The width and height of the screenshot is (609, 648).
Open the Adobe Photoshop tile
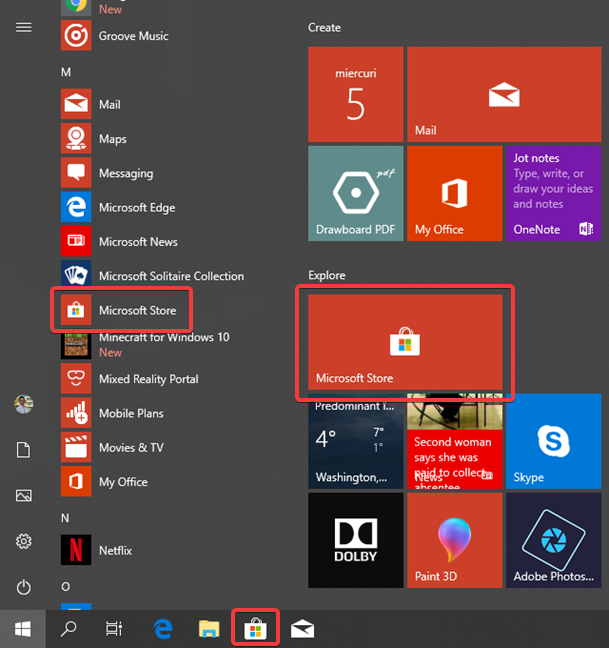(x=554, y=540)
